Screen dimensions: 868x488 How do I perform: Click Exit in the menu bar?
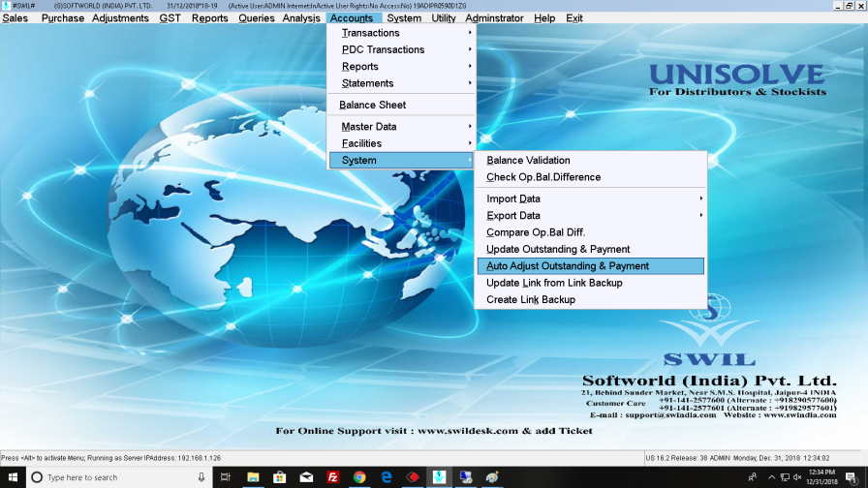[574, 18]
